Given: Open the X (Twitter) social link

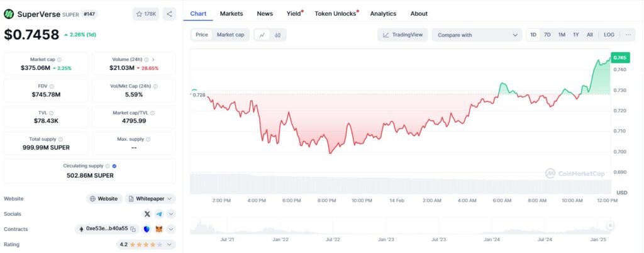Looking at the screenshot, I should 147,214.
